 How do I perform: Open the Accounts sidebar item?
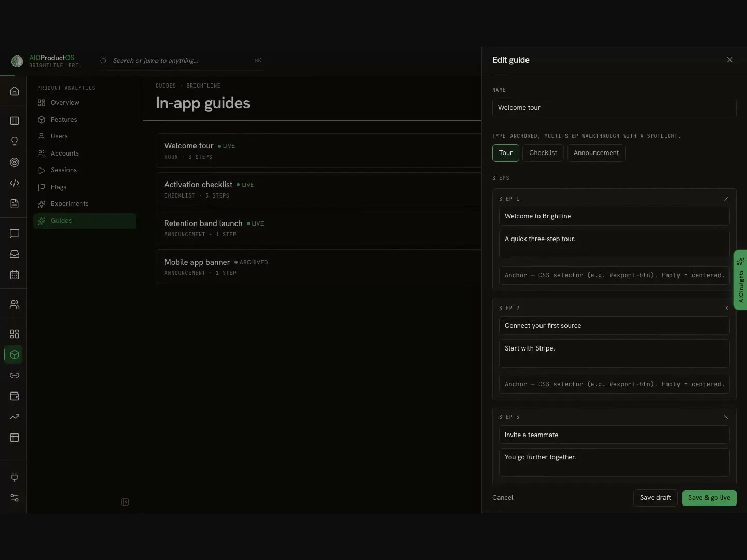click(x=85, y=153)
